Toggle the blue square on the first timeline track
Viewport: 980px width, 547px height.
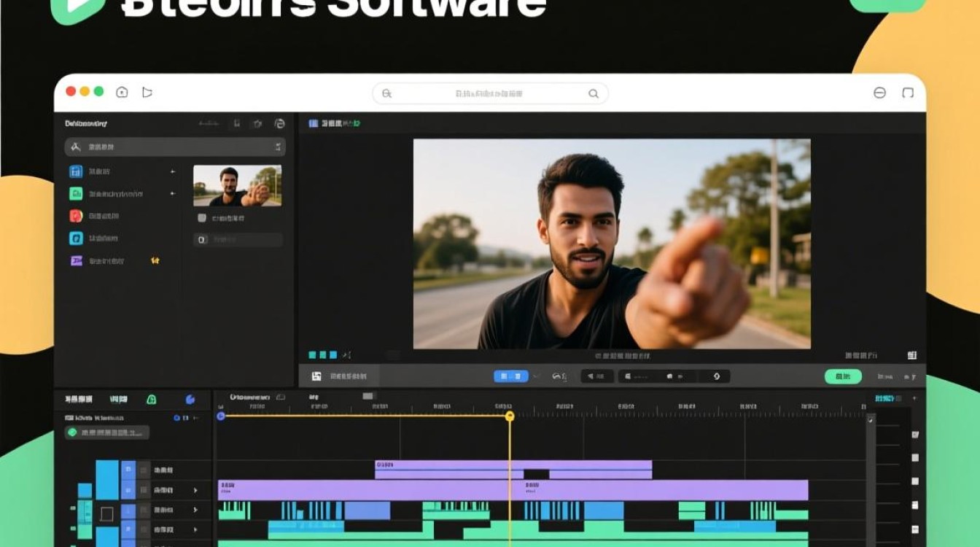128,470
